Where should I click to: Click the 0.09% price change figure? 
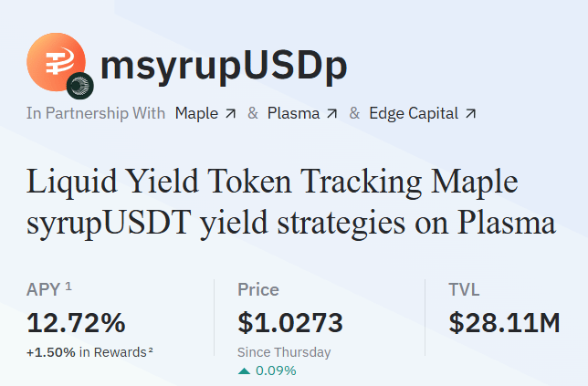coord(276,370)
